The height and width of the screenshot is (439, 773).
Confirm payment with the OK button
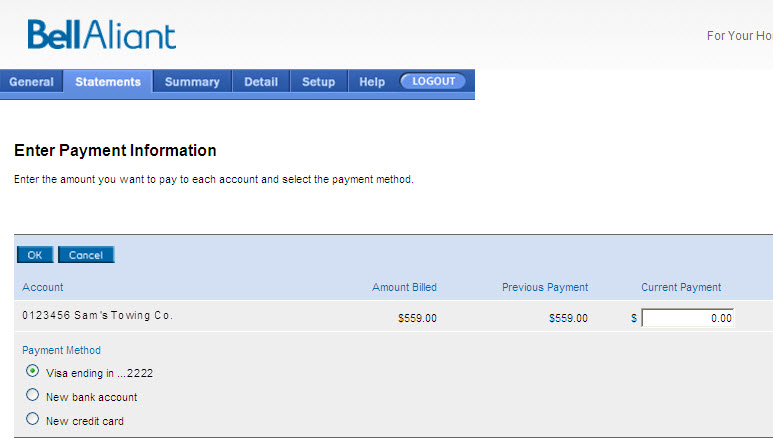click(x=35, y=255)
